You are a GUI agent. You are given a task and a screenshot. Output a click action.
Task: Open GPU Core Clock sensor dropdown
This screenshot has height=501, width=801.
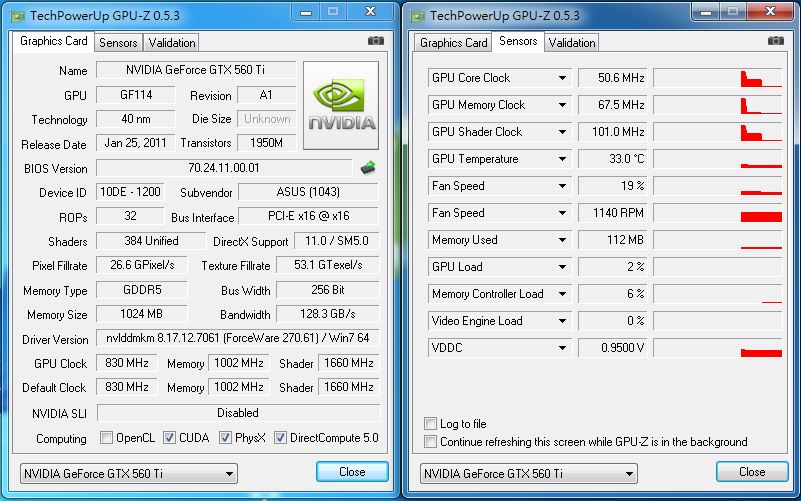pyautogui.click(x=562, y=78)
